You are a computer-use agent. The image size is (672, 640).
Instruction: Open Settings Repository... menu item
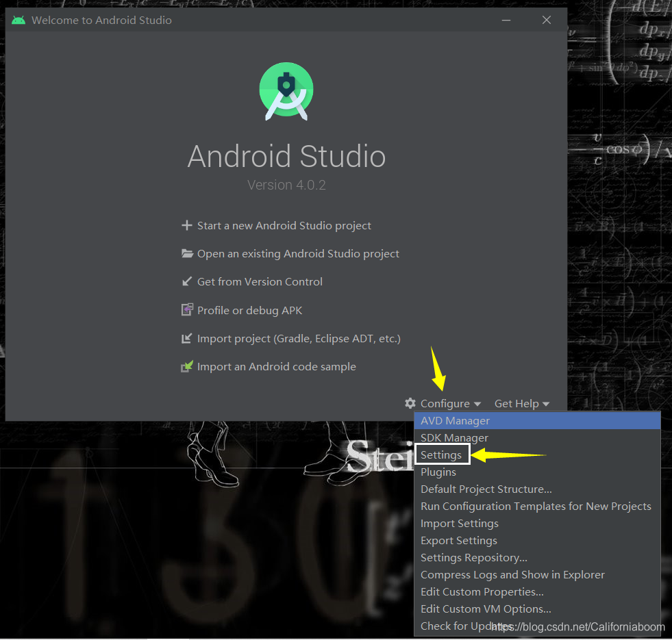tap(538, 558)
